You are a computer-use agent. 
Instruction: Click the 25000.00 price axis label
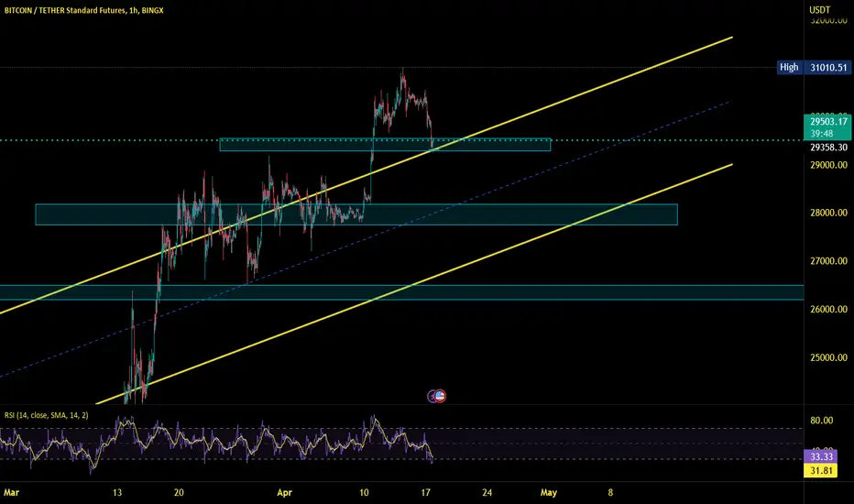tap(828, 357)
